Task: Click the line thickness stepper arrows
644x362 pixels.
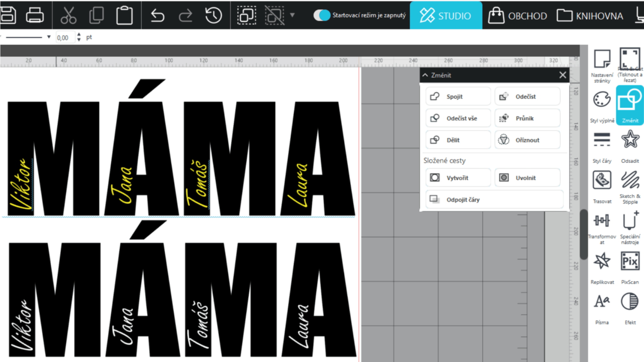Action: pos(79,37)
